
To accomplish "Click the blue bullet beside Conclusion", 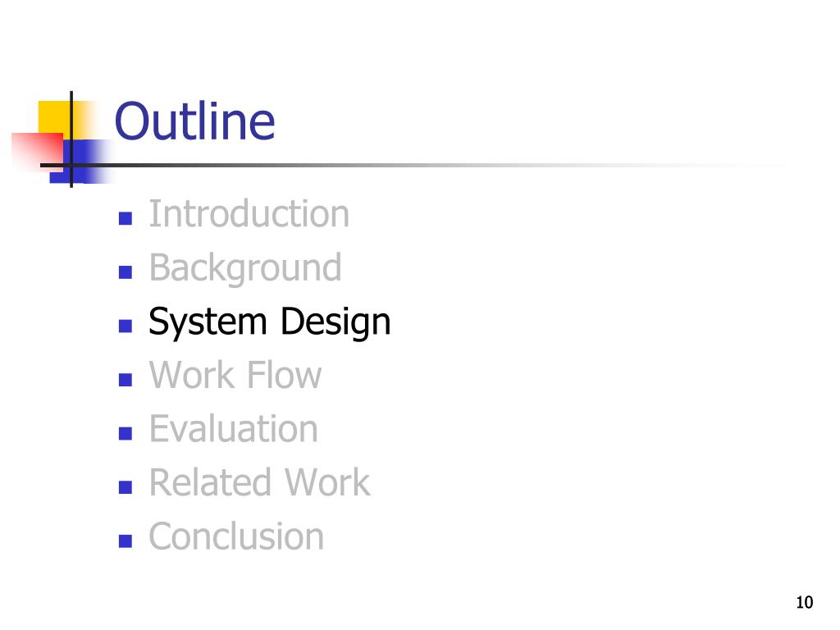I will tap(126, 541).
